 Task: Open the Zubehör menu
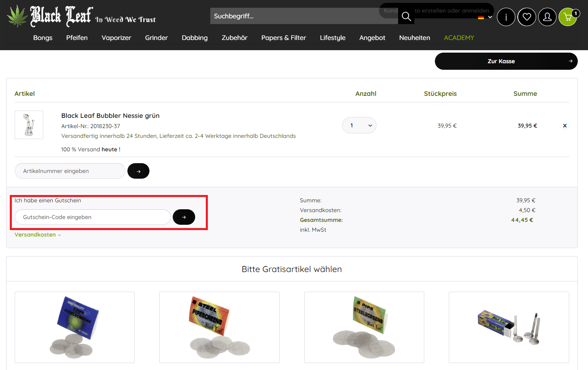click(234, 38)
